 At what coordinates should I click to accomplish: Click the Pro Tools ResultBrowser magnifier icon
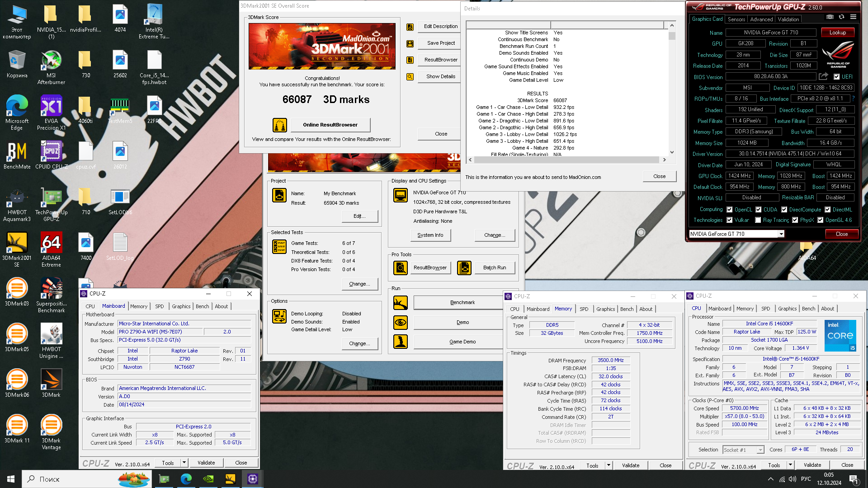point(401,268)
